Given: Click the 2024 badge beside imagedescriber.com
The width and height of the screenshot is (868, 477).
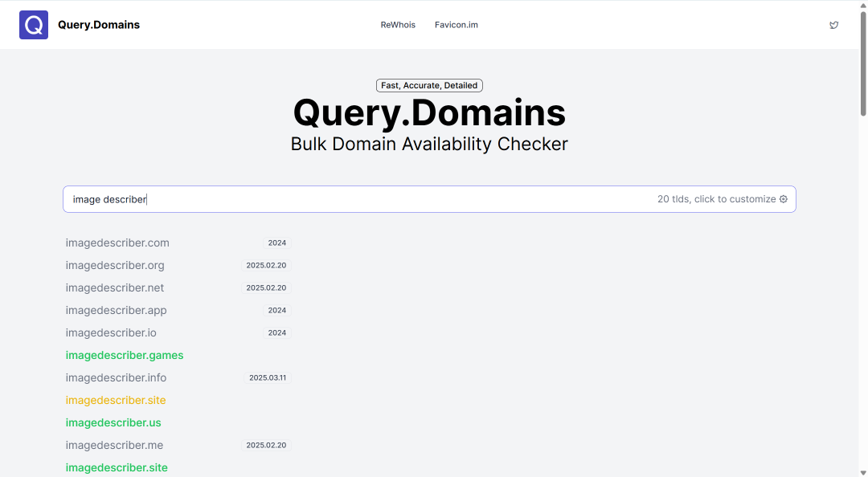Looking at the screenshot, I should [x=276, y=243].
